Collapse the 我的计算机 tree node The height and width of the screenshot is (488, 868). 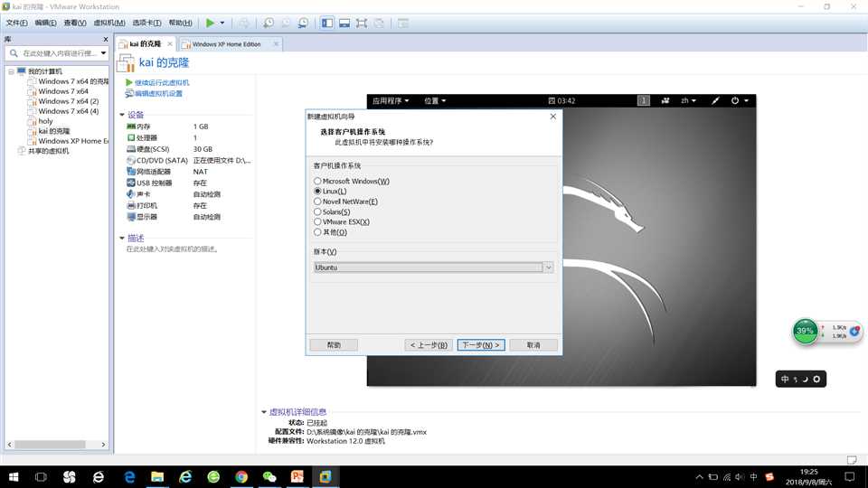11,71
